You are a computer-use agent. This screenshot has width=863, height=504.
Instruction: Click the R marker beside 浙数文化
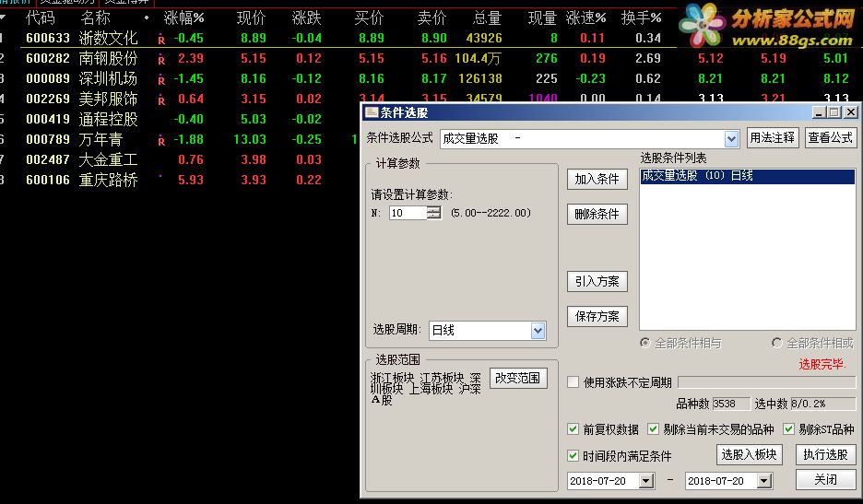[161, 39]
